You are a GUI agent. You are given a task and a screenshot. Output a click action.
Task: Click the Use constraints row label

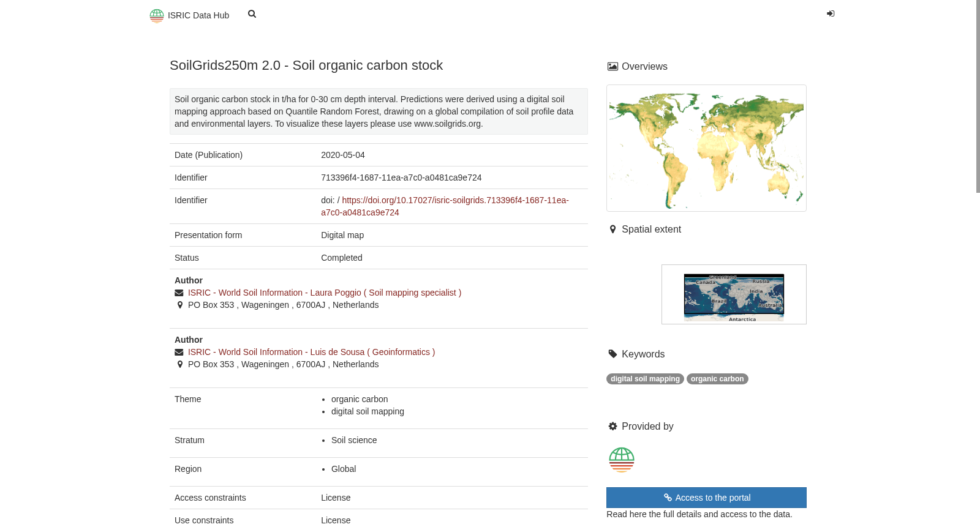point(204,520)
